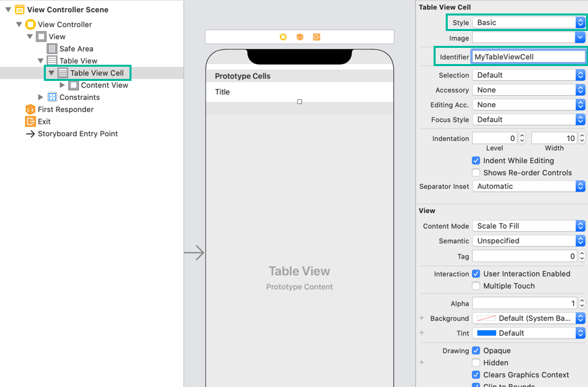This screenshot has width=588, height=387.
Task: Click the Storyboard Entry Point arrow icon
Action: [x=30, y=133]
